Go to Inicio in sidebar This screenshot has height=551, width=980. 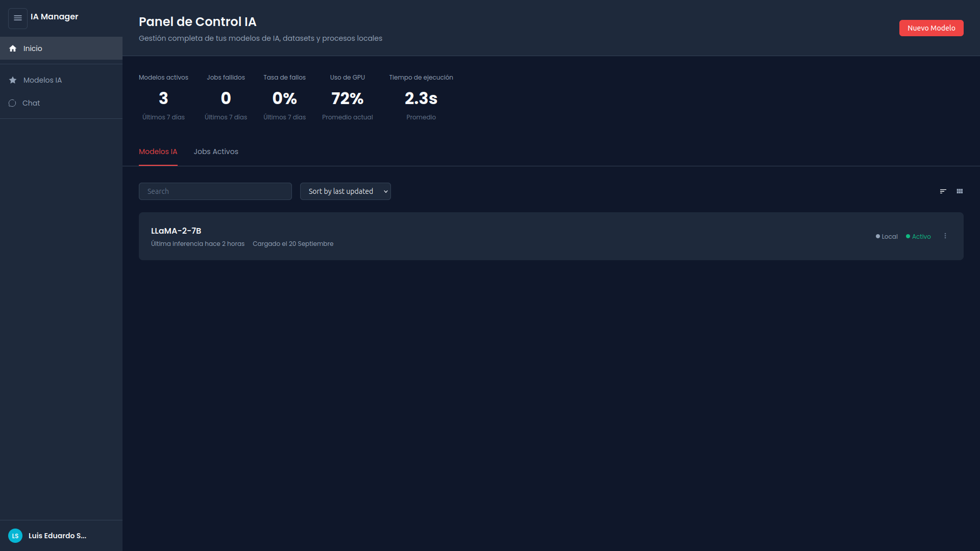(x=33, y=48)
